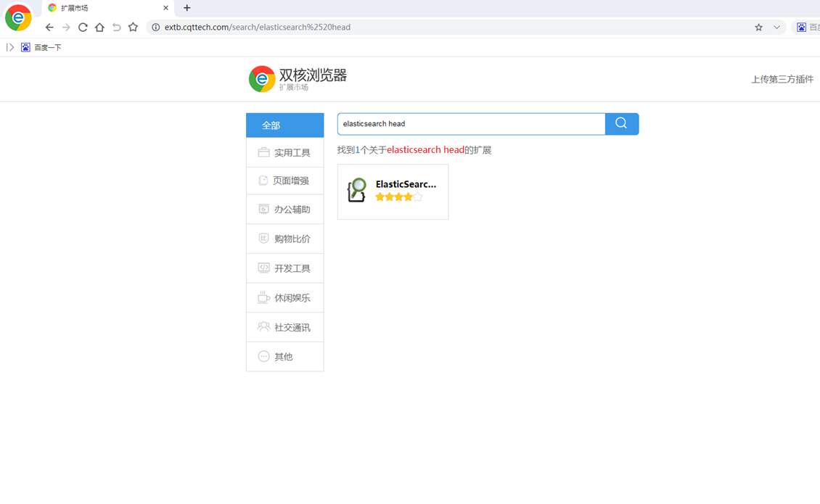
Task: Click the 双核浏览器 logo in page header
Action: pos(298,79)
